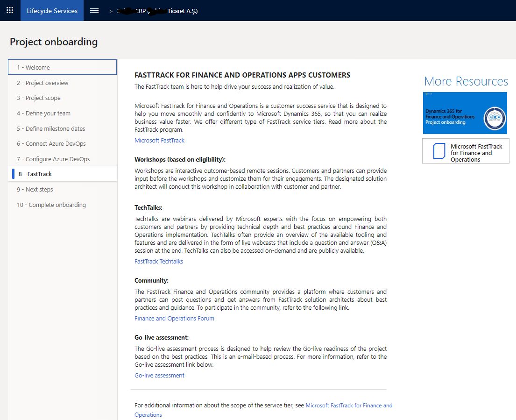Select 2 - Project overview step
The image size is (516, 420).
point(62,83)
